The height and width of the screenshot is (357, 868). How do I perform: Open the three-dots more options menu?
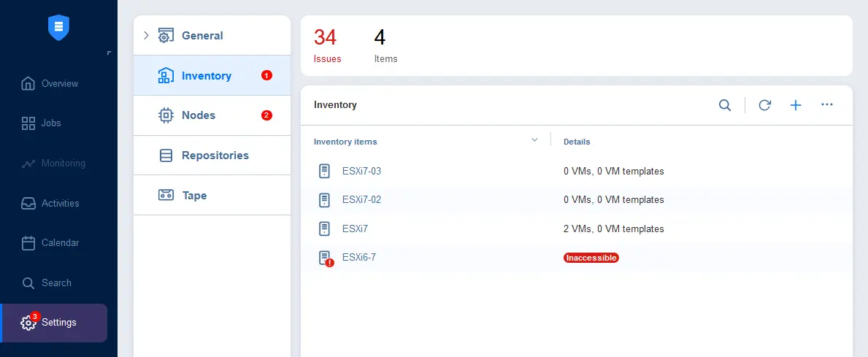827,104
